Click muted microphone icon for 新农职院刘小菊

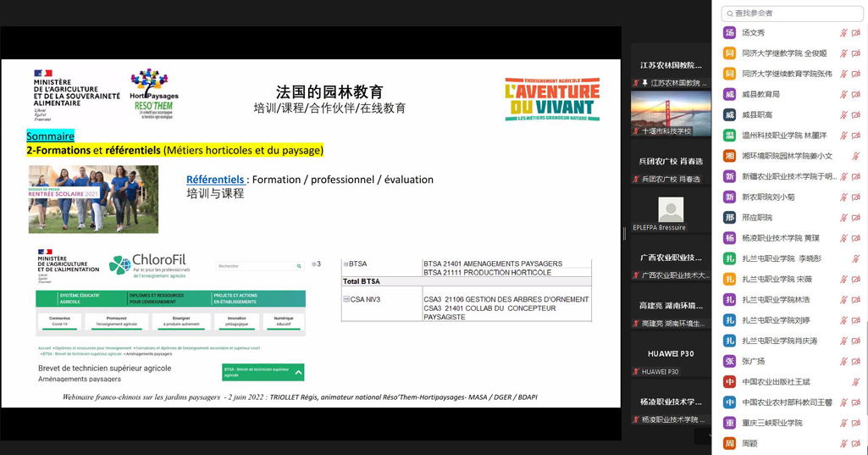(843, 197)
